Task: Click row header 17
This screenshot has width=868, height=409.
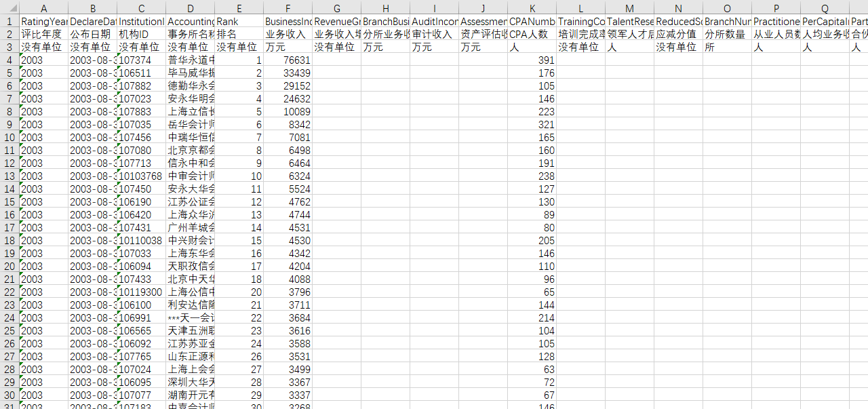Action: tap(9, 227)
